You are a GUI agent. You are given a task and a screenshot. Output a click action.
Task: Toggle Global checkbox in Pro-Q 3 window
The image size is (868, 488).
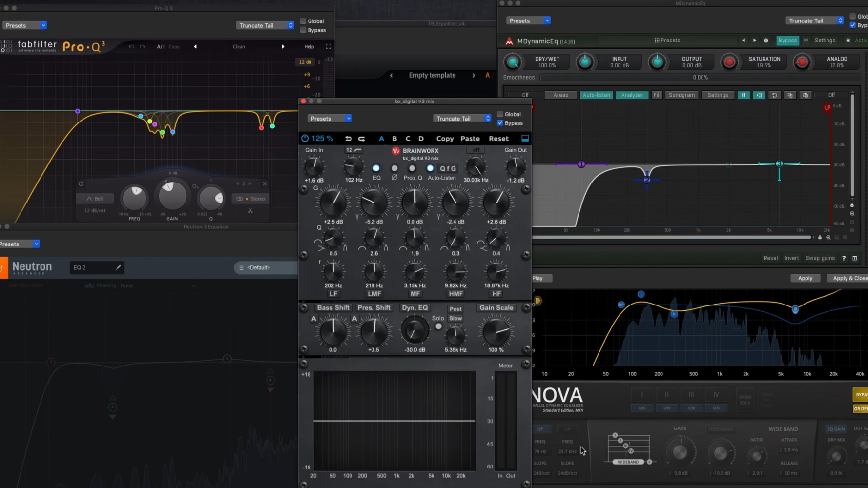303,21
